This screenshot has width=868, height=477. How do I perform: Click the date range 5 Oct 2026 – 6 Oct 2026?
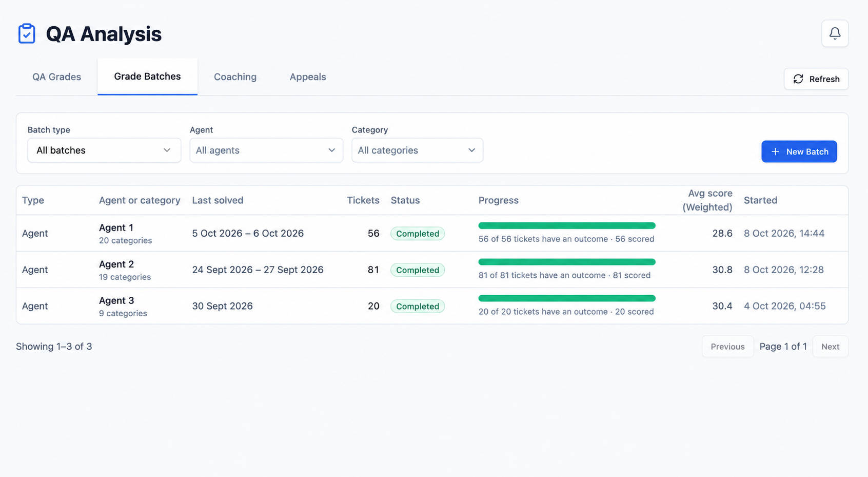point(248,233)
